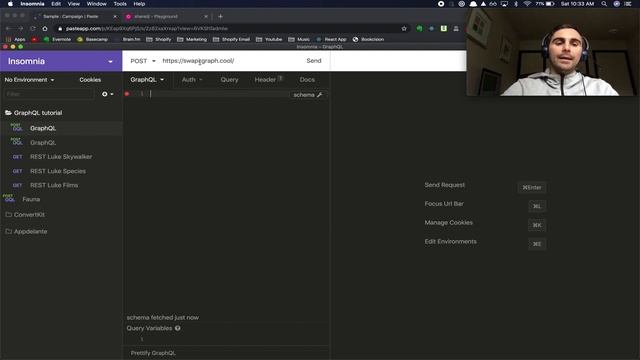Select the second, dimmed GraphQL request
640x360 pixels.
[61, 142]
